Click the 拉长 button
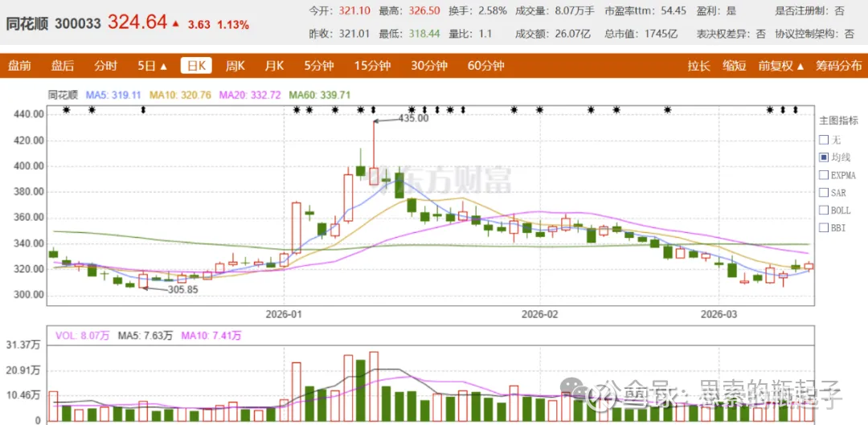 point(699,67)
